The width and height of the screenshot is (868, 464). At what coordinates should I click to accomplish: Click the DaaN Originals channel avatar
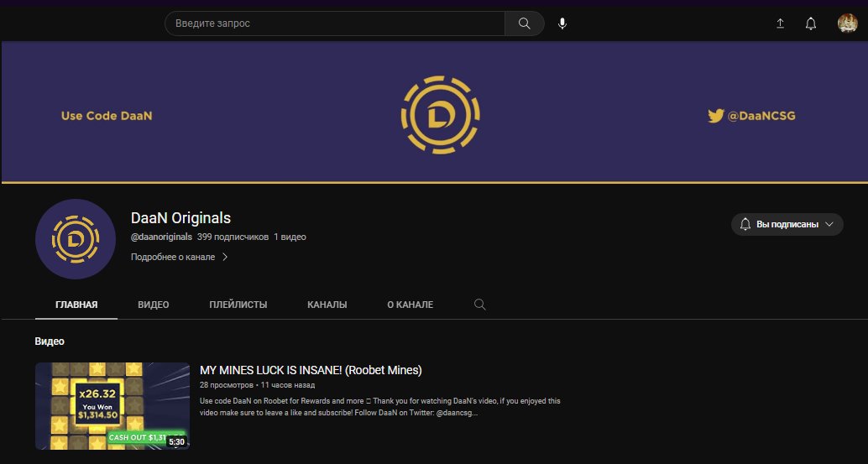coord(76,239)
